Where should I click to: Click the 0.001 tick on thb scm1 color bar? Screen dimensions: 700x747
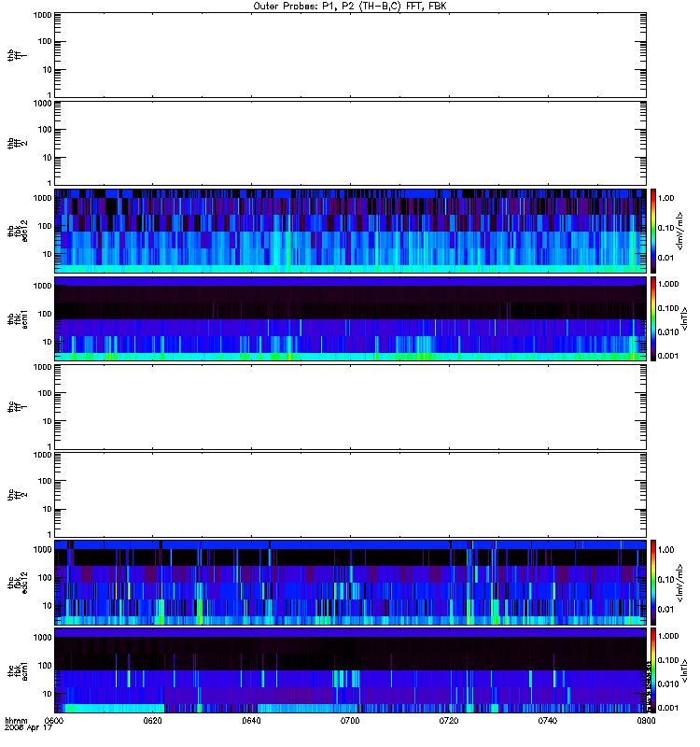pyautogui.click(x=668, y=356)
